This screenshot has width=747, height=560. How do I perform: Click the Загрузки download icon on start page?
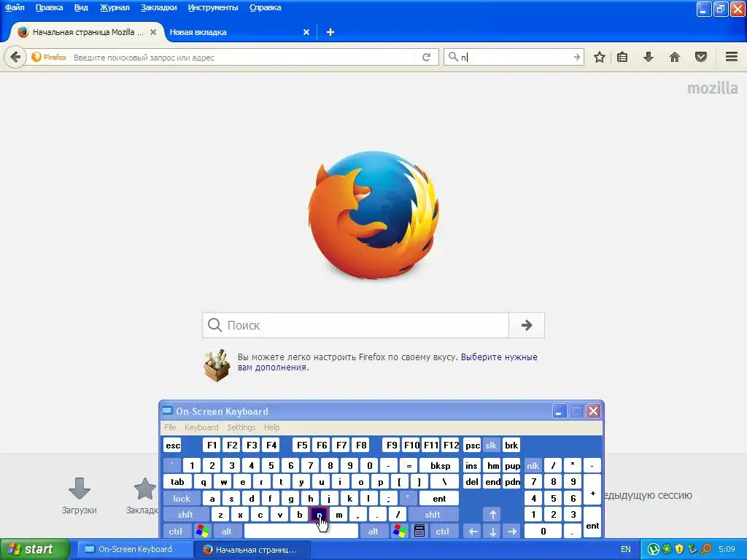point(79,489)
